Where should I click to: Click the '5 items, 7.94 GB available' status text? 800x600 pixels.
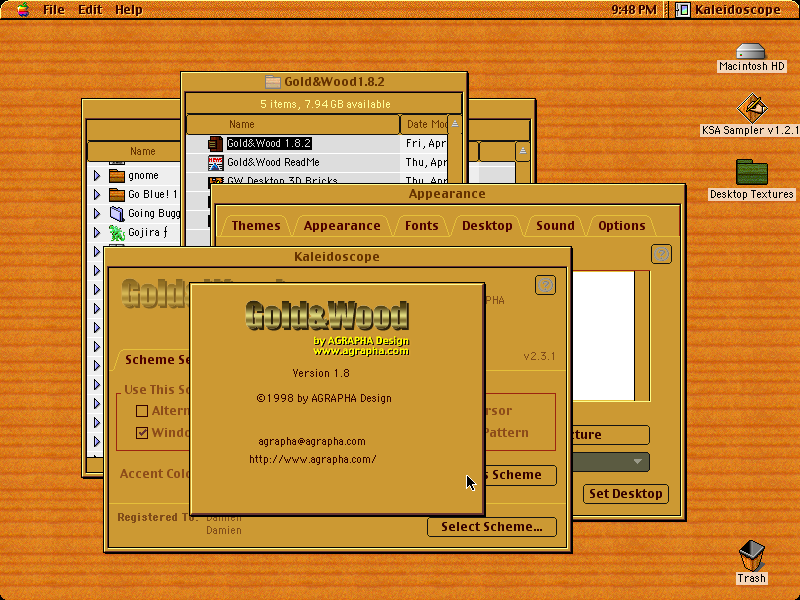pos(325,104)
